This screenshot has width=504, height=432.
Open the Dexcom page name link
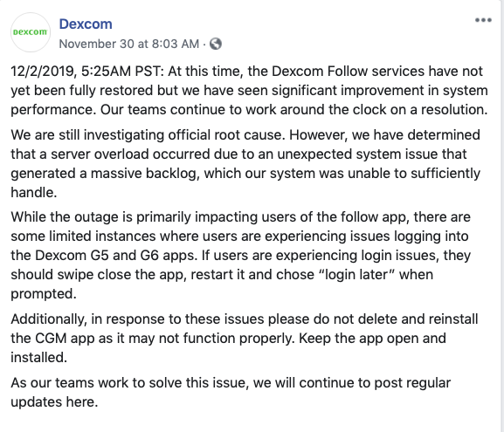[86, 24]
